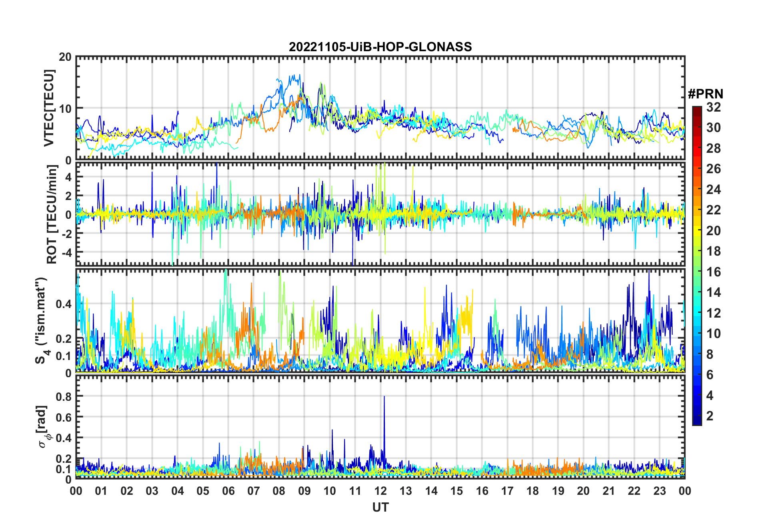Click x-axis tick label 18
761x532 pixels.
point(533,491)
